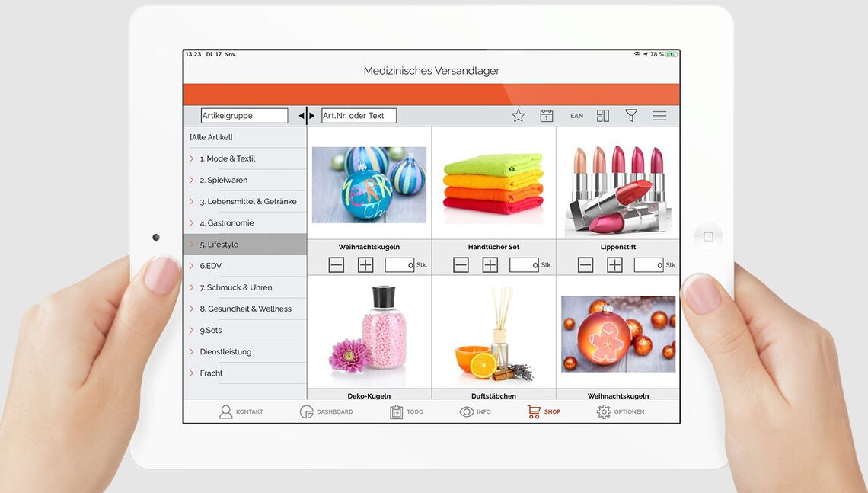
Task: Click the Artikelgruppe input field
Action: tap(244, 116)
